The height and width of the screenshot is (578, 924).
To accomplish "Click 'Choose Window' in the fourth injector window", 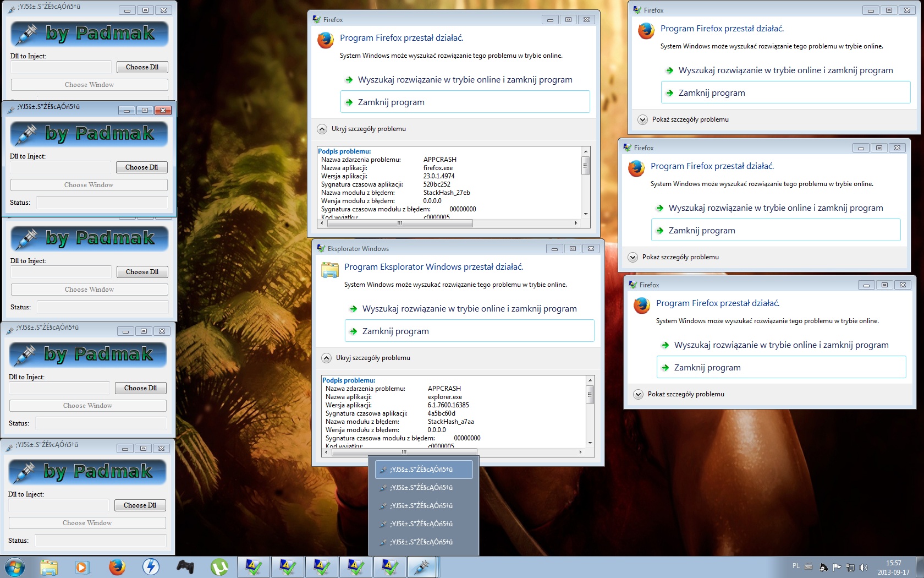I will tap(88, 406).
